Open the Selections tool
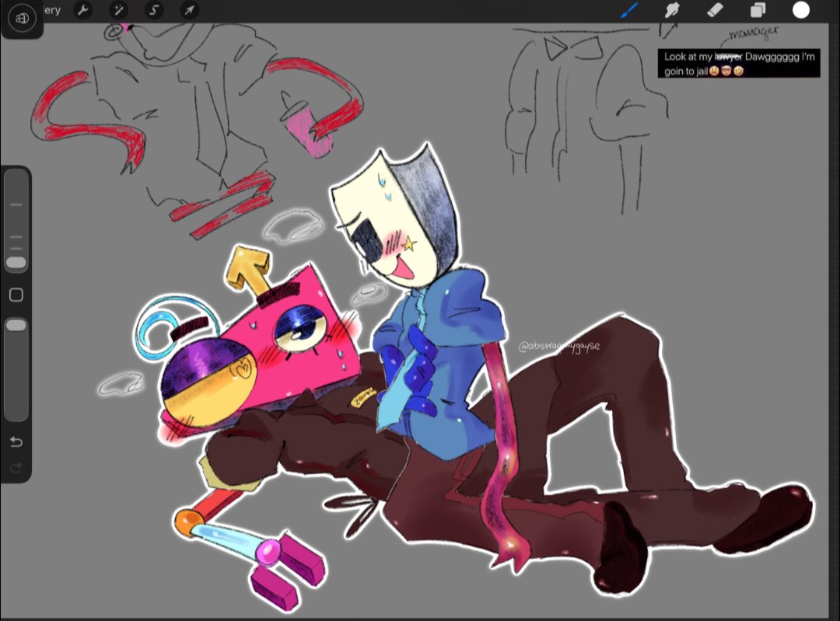Screen dimensions: 840x621 pyautogui.click(x=154, y=11)
